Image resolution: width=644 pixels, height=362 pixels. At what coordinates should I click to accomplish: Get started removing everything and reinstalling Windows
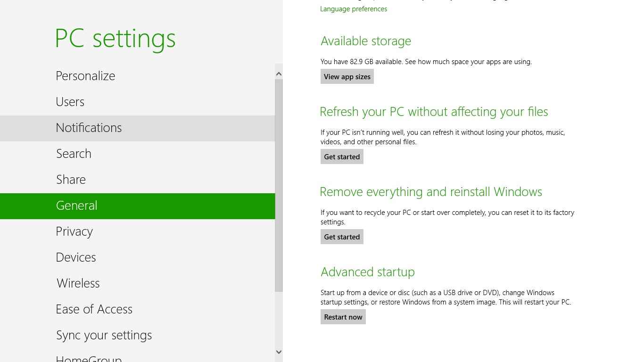(x=342, y=236)
